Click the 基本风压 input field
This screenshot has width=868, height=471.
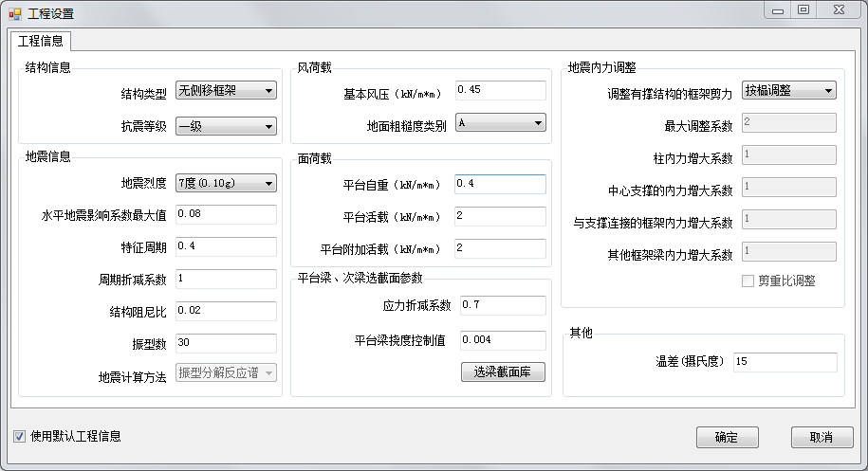coord(500,90)
